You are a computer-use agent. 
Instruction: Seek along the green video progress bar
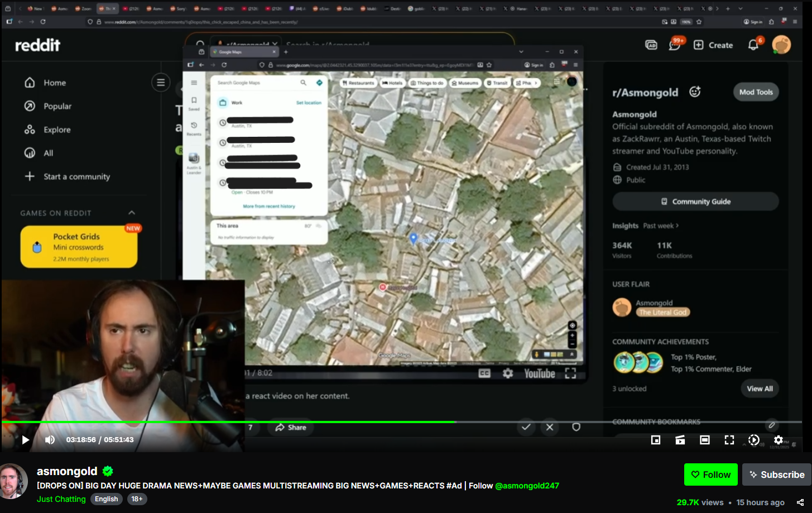tap(402, 422)
